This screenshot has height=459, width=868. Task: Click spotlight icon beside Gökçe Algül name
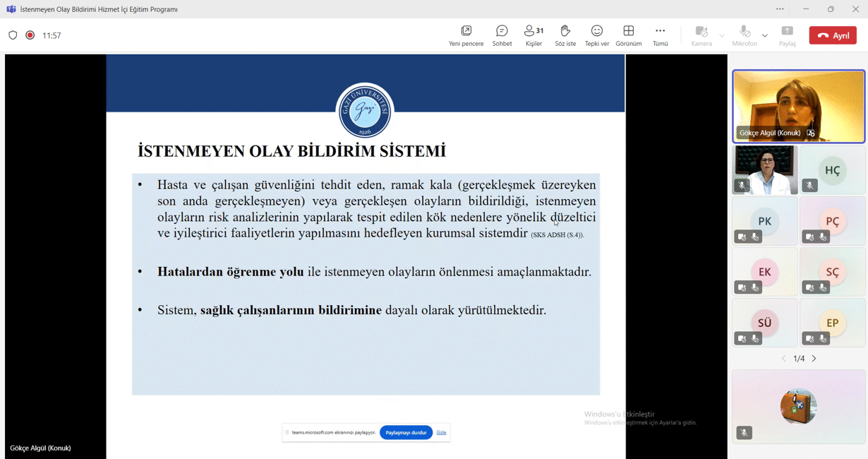[x=811, y=133]
